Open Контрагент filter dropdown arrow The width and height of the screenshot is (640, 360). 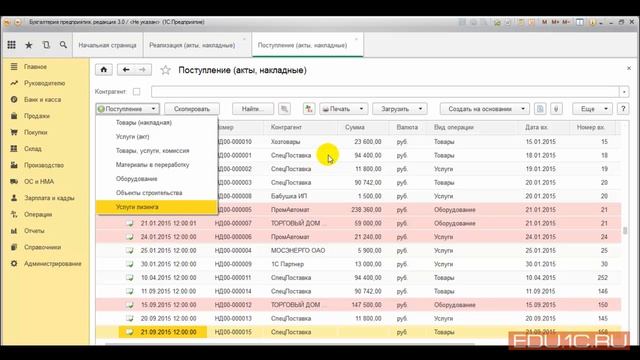pos(624,91)
